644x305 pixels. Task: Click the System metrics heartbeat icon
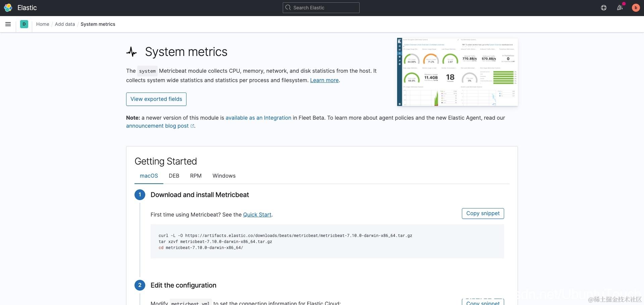131,52
